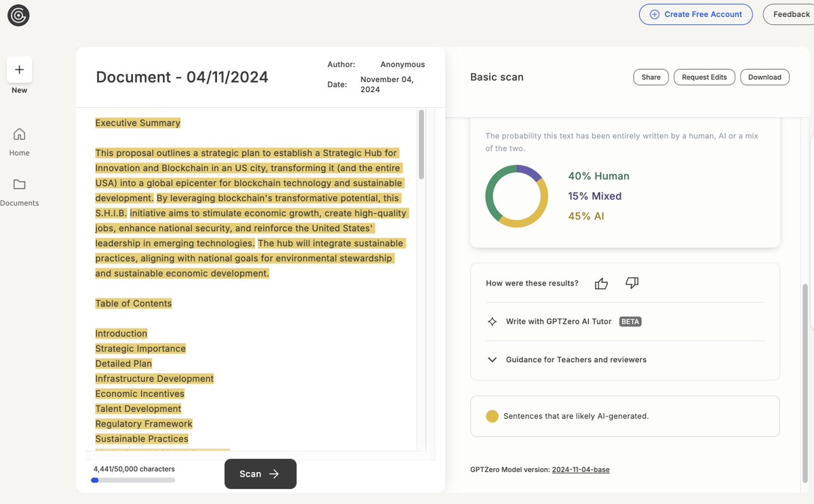Click the 40% Human result
814x504 pixels.
pyautogui.click(x=598, y=176)
